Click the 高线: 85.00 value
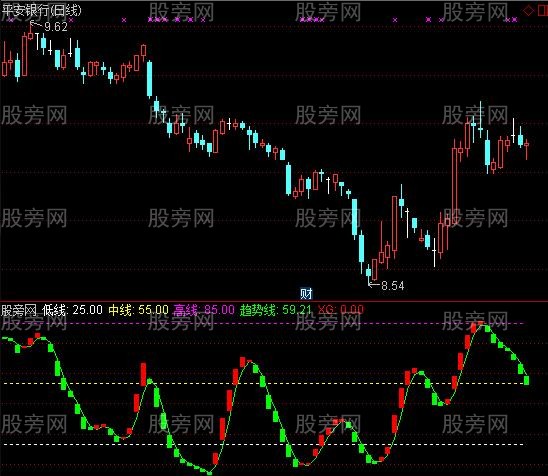This screenshot has height=476, width=548. 204,310
